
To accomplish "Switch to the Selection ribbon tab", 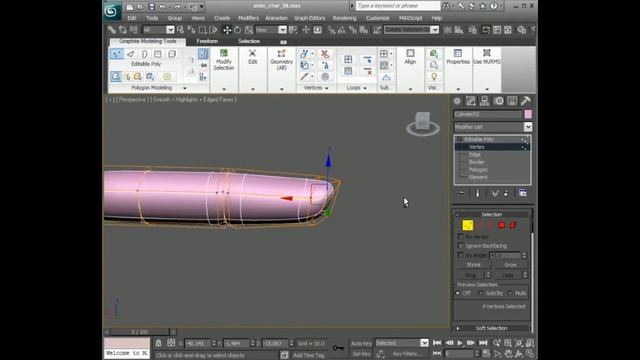I will [x=249, y=41].
